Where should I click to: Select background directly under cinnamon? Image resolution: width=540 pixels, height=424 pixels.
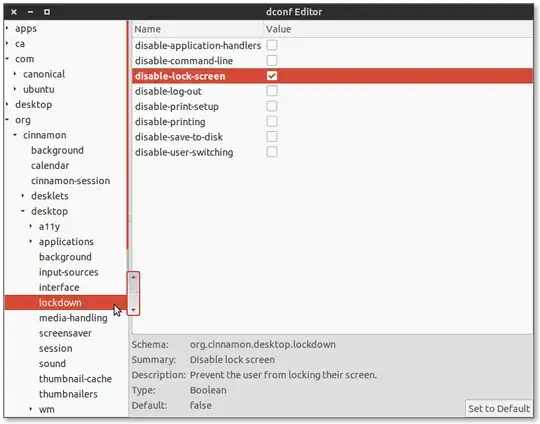(57, 150)
